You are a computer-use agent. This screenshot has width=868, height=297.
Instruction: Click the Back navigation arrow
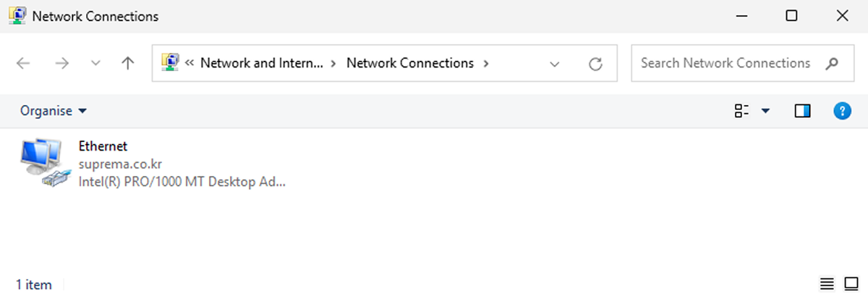(x=23, y=64)
